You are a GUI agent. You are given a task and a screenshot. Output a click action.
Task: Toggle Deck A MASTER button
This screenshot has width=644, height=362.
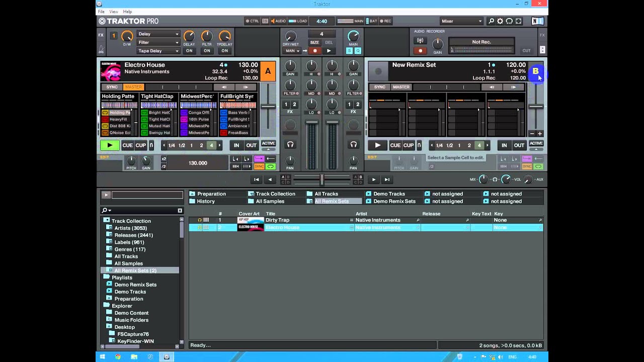tap(133, 87)
